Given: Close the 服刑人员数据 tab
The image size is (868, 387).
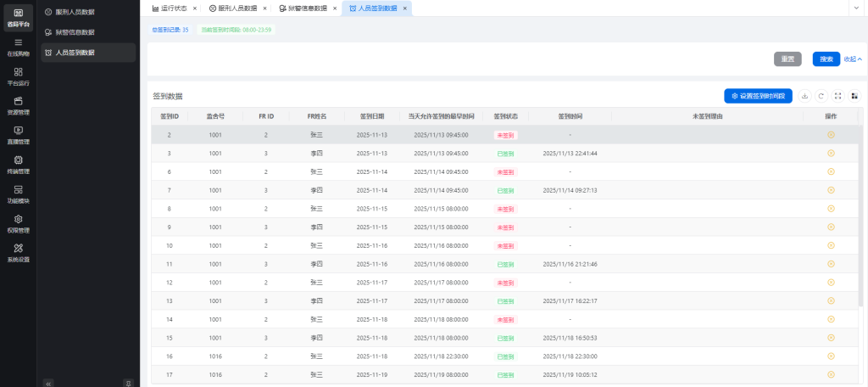Looking at the screenshot, I should click(264, 8).
